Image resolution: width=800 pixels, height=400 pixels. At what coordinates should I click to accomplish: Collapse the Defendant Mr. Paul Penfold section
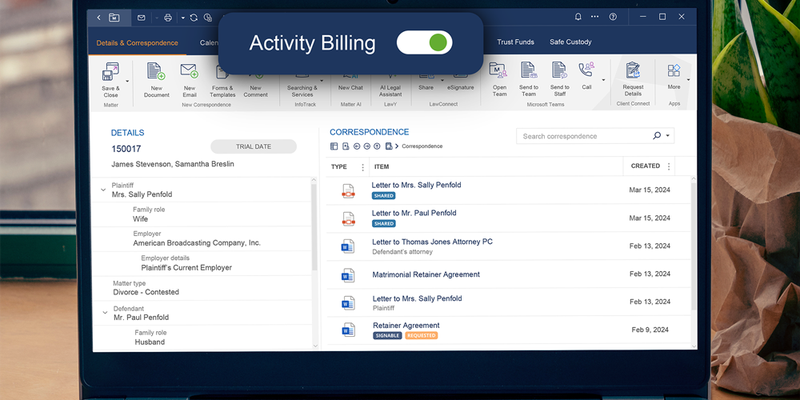coord(105,312)
